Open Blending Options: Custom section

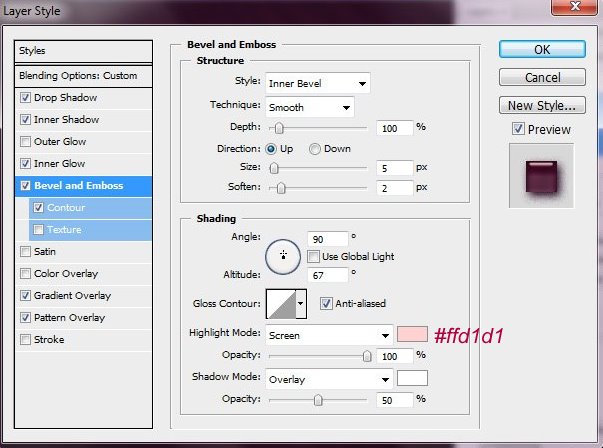point(78,76)
